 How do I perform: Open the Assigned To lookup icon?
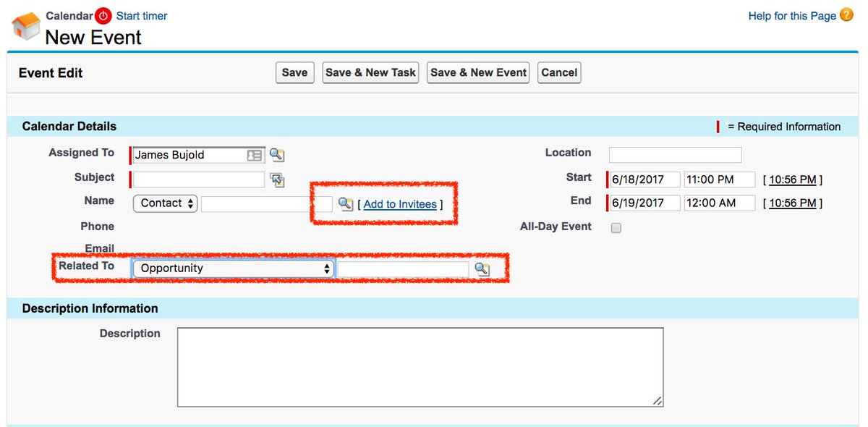277,155
